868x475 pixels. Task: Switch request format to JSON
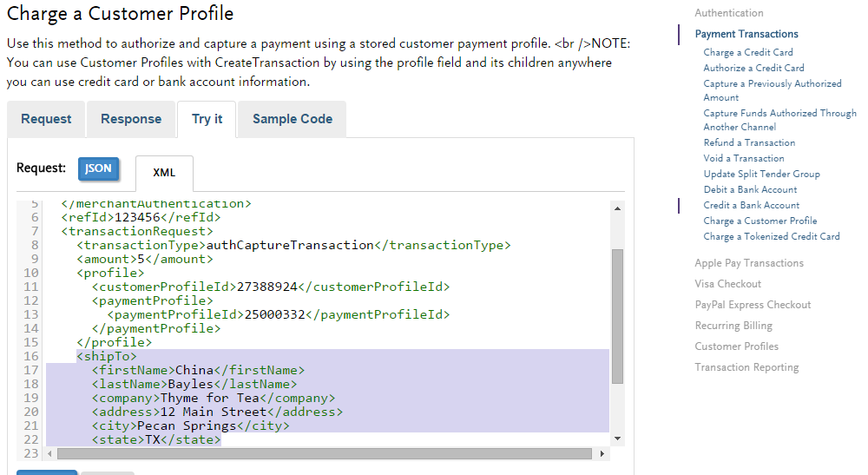[98, 168]
